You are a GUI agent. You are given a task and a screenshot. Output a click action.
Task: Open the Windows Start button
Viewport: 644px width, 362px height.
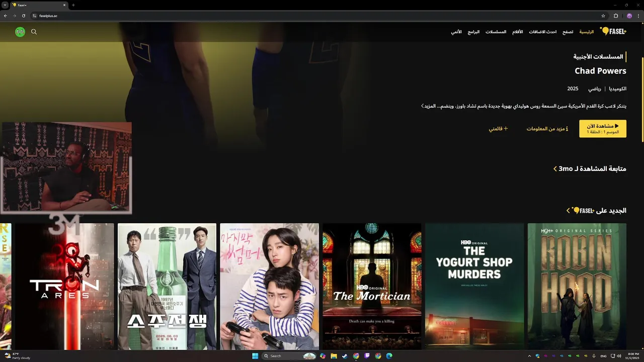255,356
